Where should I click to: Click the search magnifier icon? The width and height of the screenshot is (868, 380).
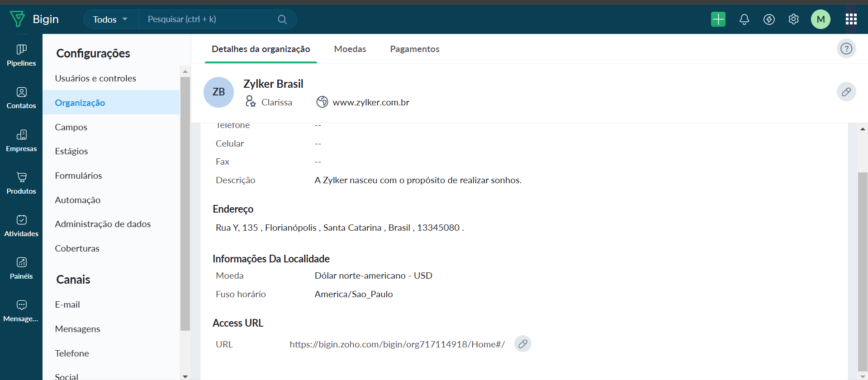282,19
